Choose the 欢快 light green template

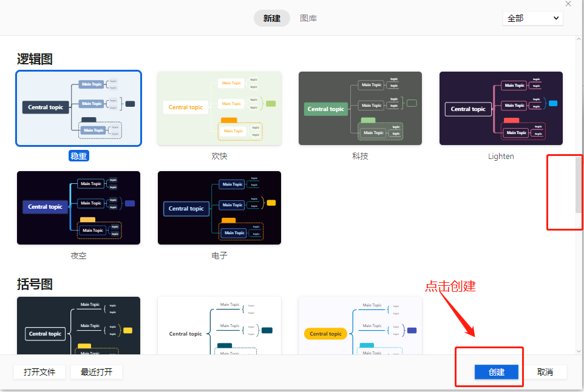pyautogui.click(x=219, y=109)
